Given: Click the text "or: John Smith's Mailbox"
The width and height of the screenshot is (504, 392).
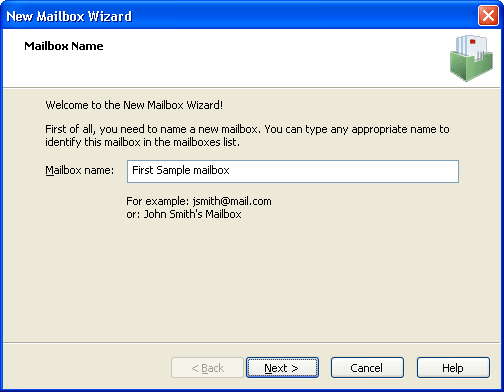Looking at the screenshot, I should [184, 214].
